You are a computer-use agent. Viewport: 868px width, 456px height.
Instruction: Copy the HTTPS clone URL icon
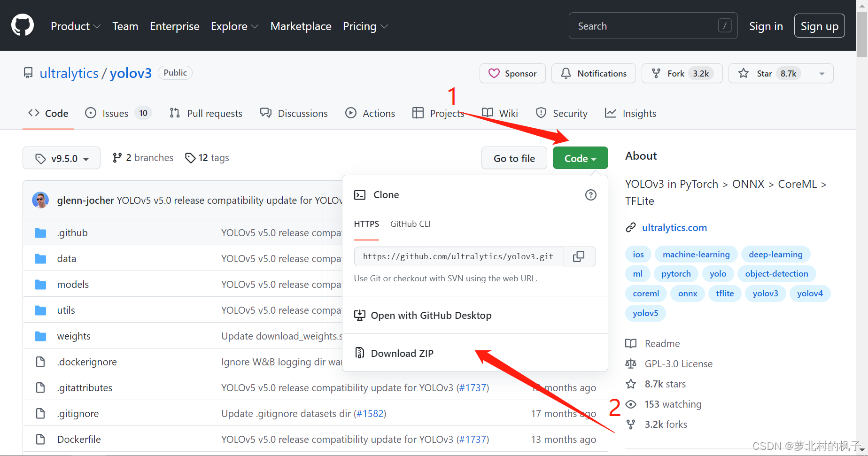[x=579, y=256]
